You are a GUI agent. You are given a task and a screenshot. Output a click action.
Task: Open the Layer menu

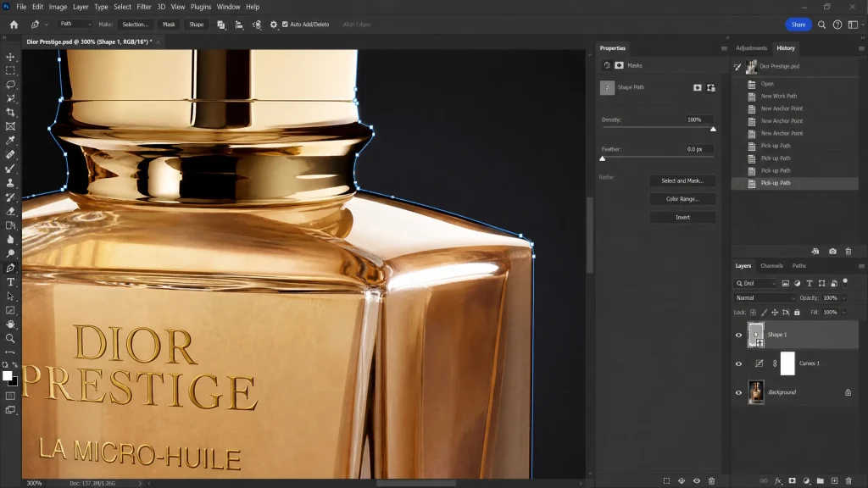(x=81, y=7)
